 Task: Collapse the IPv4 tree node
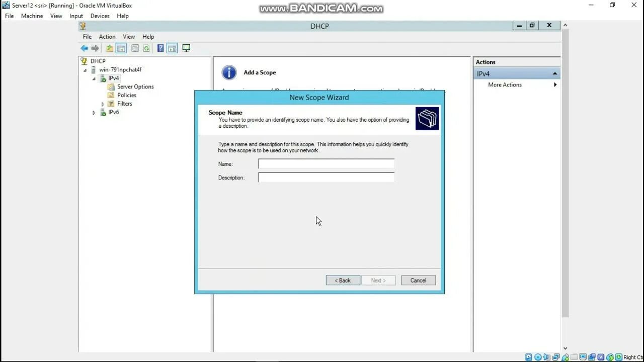point(94,78)
